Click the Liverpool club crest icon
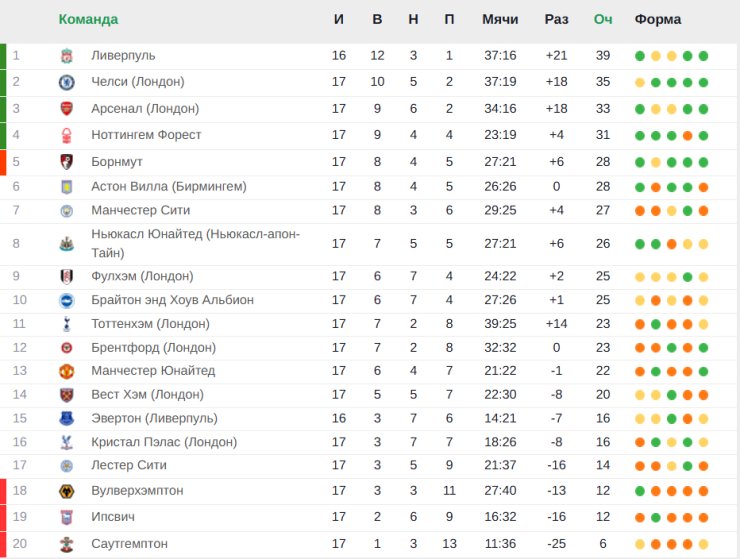Viewport: 740px width, 559px height. (67, 56)
